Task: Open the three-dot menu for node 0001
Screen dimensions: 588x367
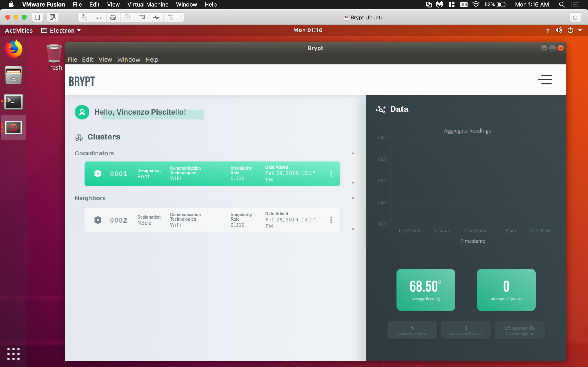Action: [331, 173]
